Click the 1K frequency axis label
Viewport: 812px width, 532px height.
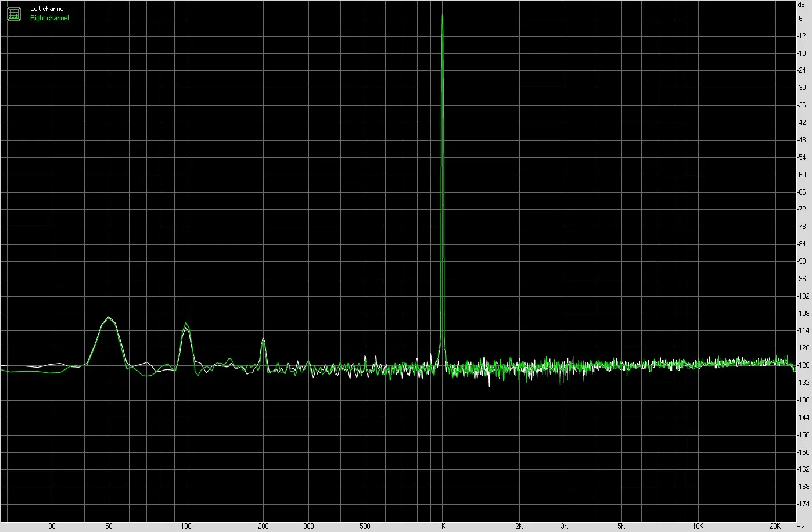[x=442, y=526]
